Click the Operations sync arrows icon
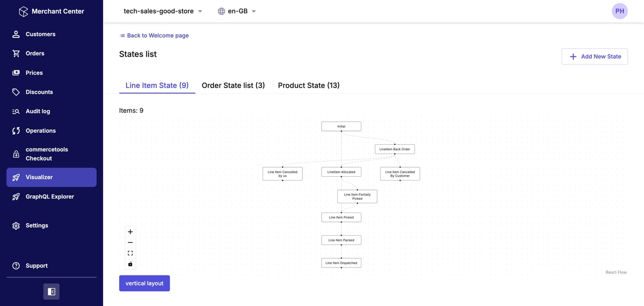Viewport: 644px width, 306px height. [x=16, y=131]
